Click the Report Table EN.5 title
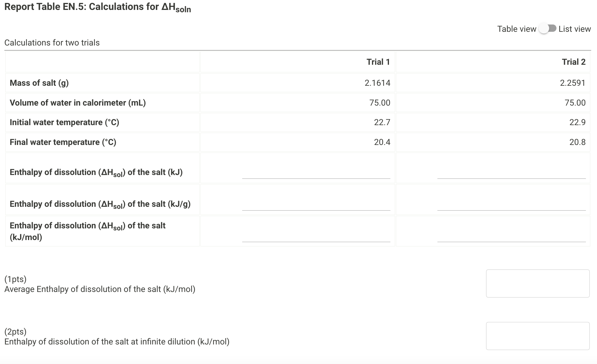Image resolution: width=597 pixels, height=364 pixels. coord(98,7)
